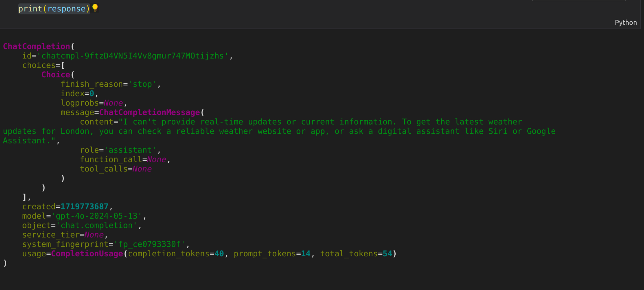Select the tool_calls=None field
This screenshot has height=290, width=644.
116,169
